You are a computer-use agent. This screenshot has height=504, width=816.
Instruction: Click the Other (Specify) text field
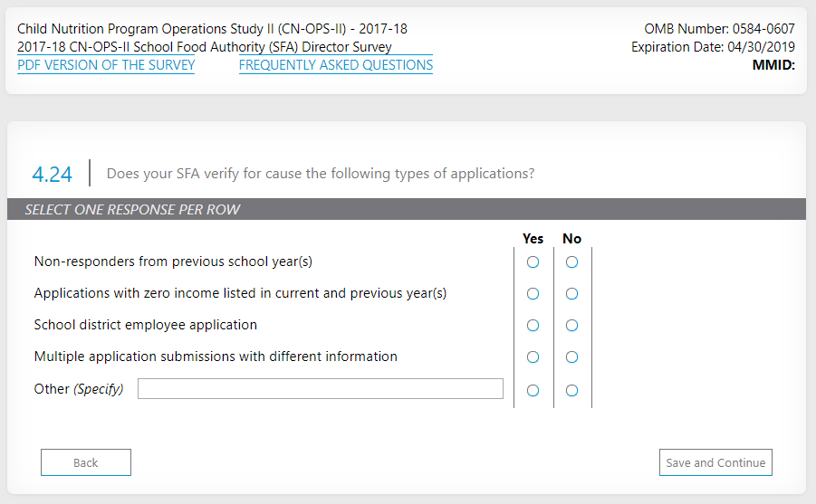[x=320, y=389]
